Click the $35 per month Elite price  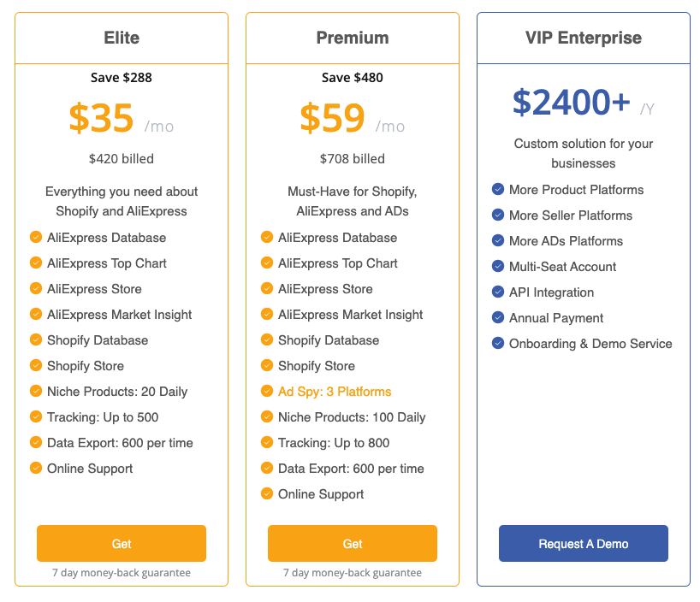[102, 119]
